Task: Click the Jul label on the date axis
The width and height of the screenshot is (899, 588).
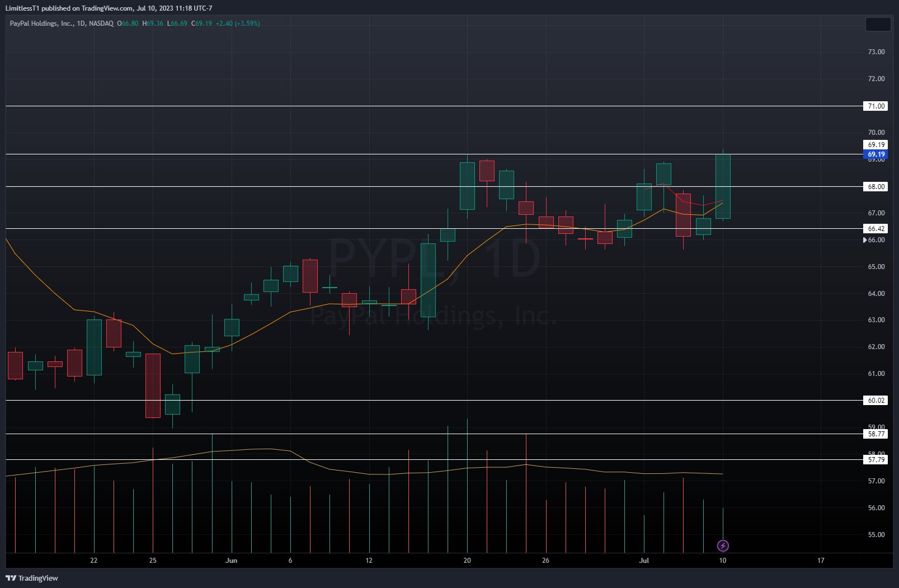Action: point(644,560)
